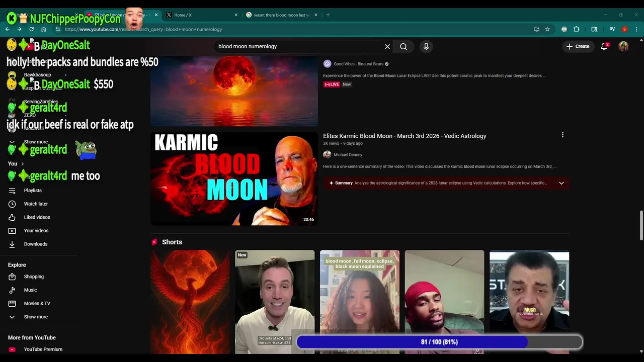
Task: Expand the video Summary chevron
Action: coord(561,183)
